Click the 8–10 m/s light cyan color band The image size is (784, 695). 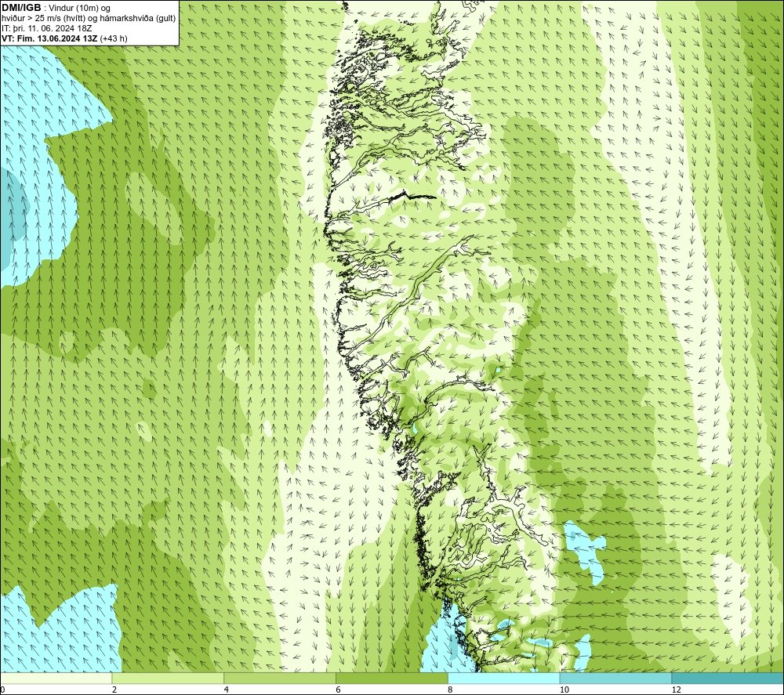click(x=504, y=678)
